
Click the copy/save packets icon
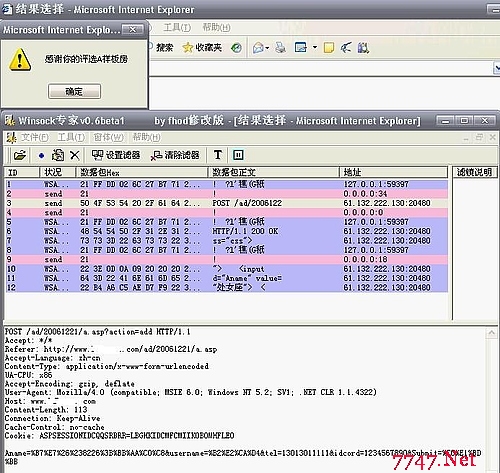(x=58, y=155)
